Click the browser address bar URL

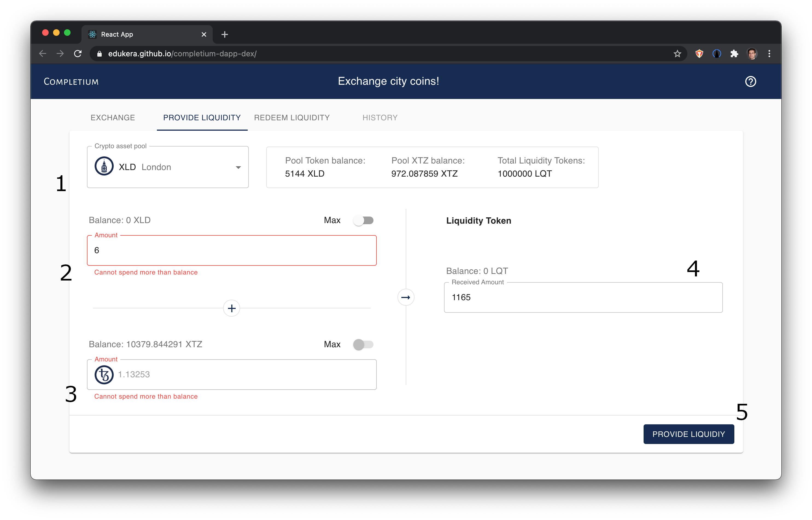tap(182, 54)
